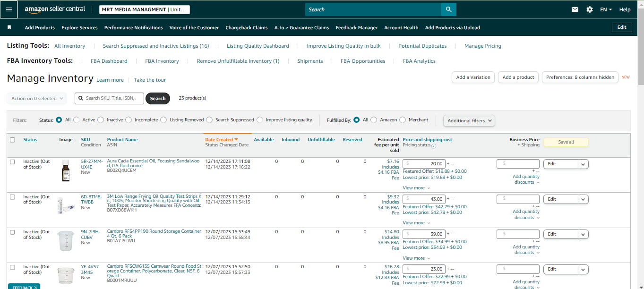Click the Take the tour link
Image resolution: width=644 pixels, height=289 pixels.
coord(150,80)
